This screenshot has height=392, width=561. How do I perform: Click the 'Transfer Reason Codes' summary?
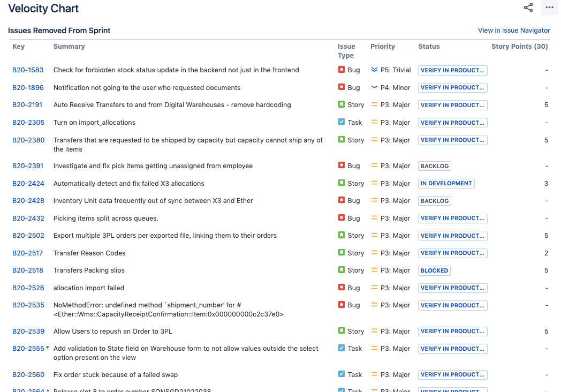(x=89, y=253)
